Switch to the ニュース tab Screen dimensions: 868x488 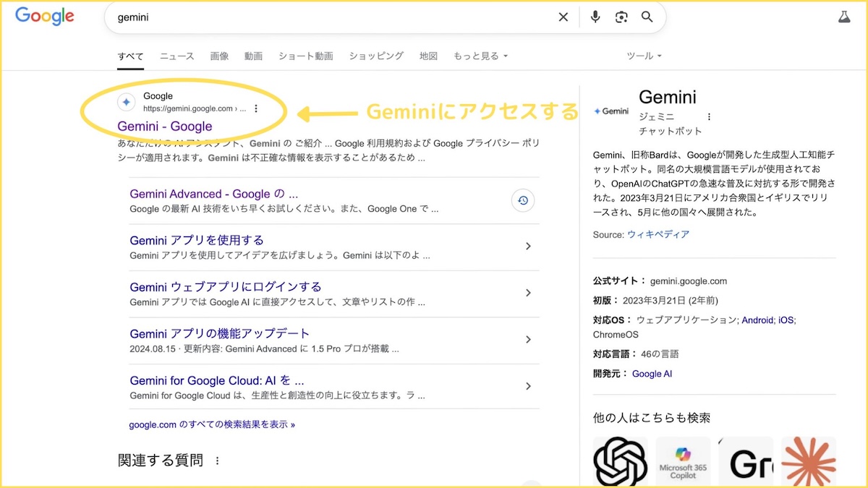(x=177, y=56)
